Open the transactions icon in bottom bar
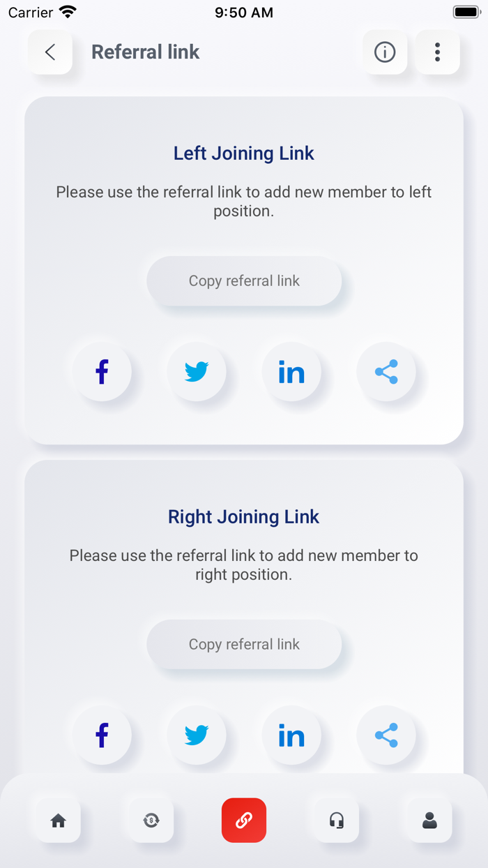Screen dimensions: 488x868 point(151,820)
